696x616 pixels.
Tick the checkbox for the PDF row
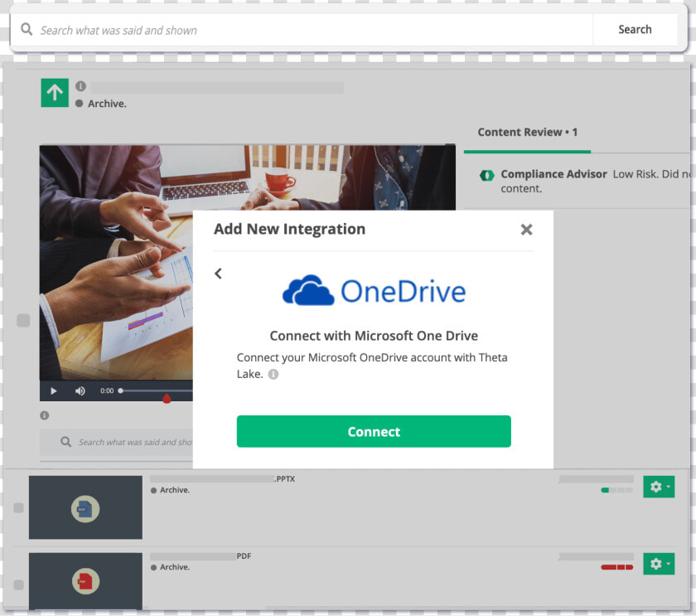click(x=18, y=585)
